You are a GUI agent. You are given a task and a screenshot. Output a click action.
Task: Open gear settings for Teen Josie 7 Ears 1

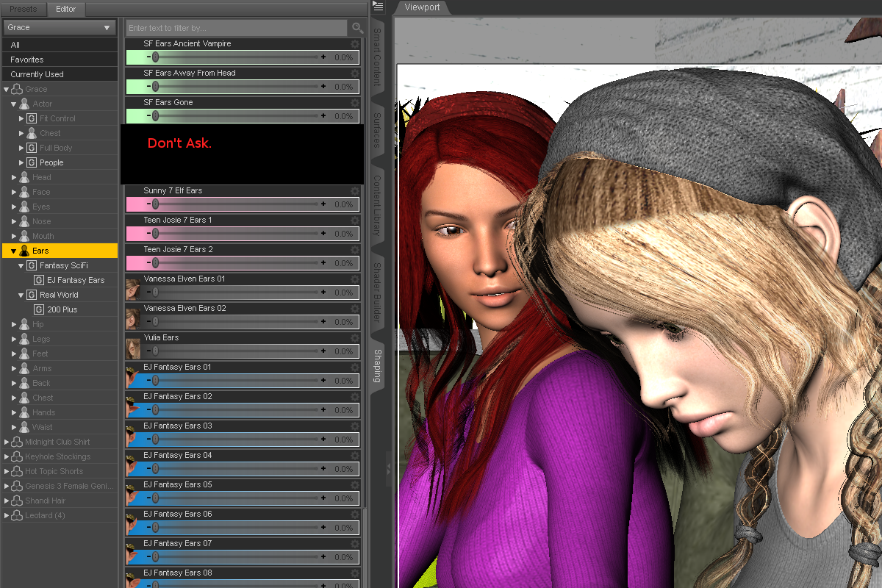[x=355, y=220]
